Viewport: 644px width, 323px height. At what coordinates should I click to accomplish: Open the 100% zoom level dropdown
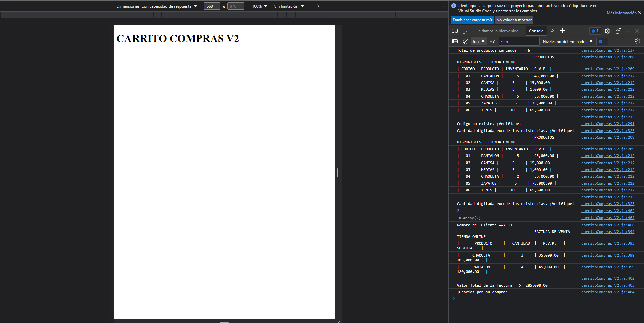coord(259,6)
